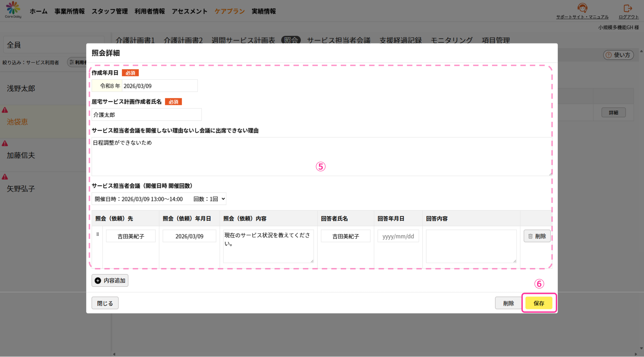Click the 削除 button beside 保存
Screen dimensions: 644x357
coord(508,303)
